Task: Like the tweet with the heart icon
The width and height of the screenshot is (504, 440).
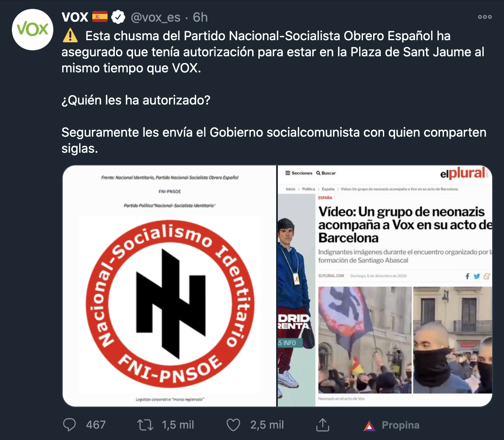Action: [x=233, y=425]
